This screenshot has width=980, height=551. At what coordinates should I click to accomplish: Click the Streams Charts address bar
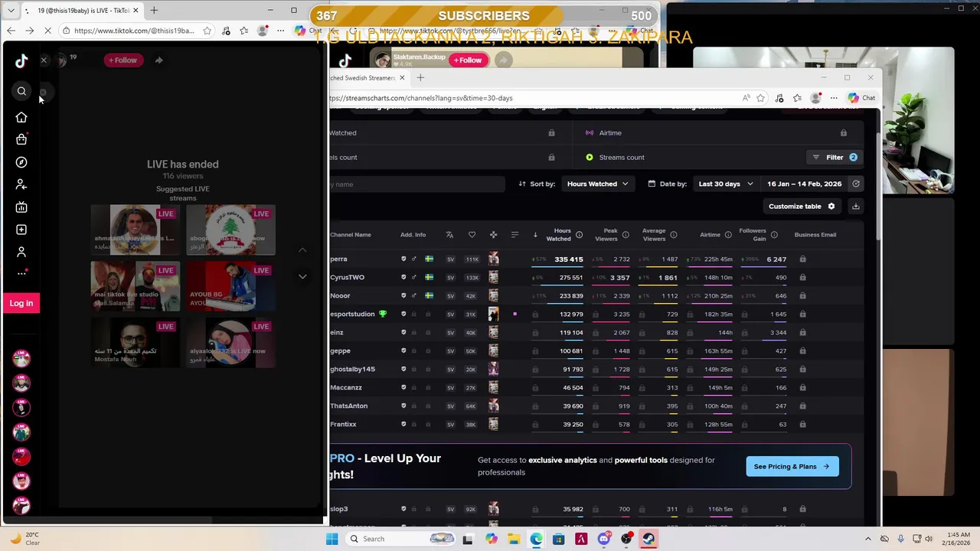pos(532,98)
